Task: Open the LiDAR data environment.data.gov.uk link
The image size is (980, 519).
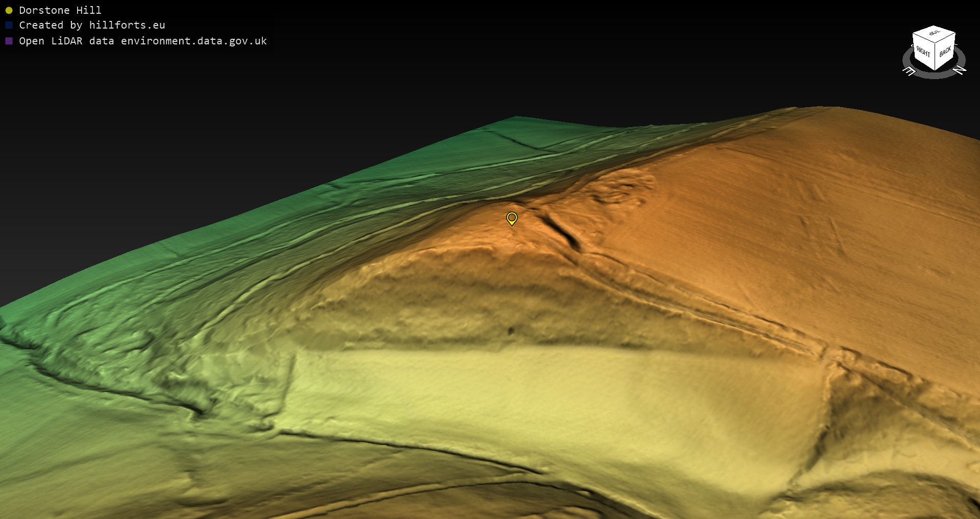Action: pos(143,41)
